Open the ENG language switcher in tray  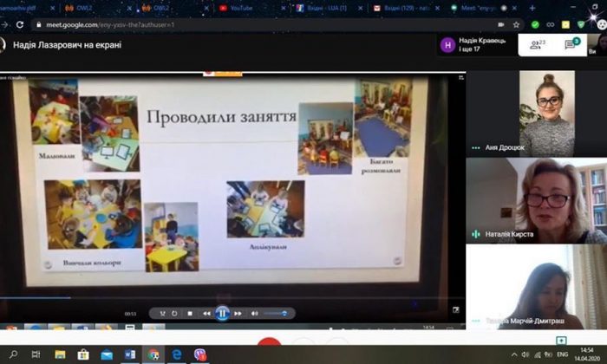561,354
